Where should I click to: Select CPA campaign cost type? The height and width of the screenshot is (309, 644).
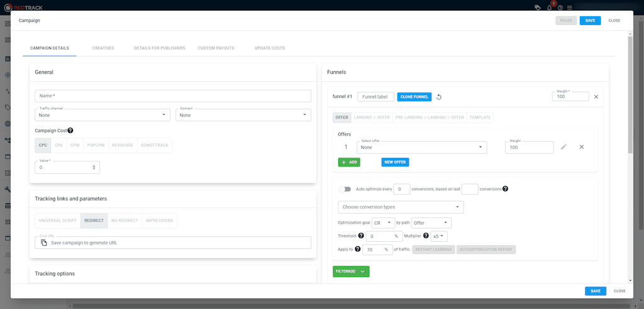click(58, 146)
